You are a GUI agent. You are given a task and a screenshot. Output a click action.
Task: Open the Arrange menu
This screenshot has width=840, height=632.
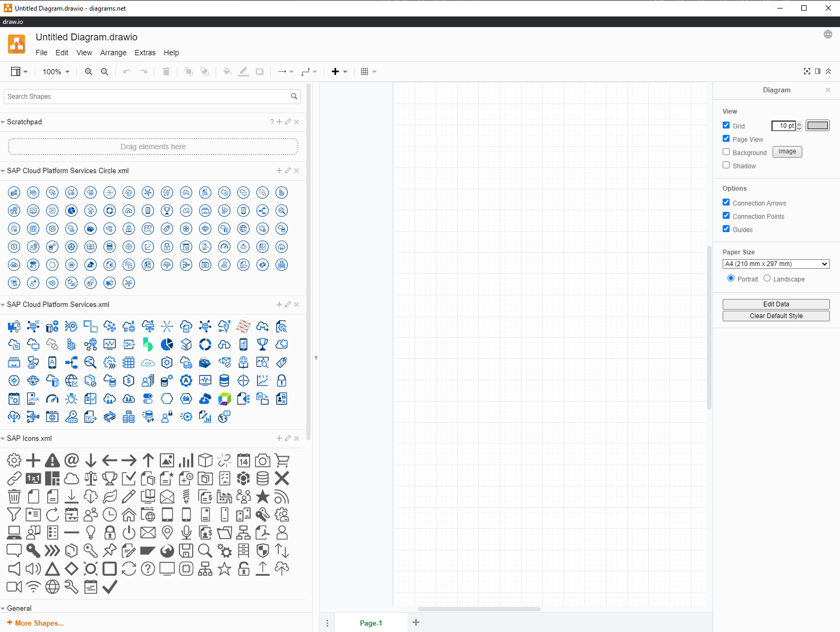coord(113,53)
